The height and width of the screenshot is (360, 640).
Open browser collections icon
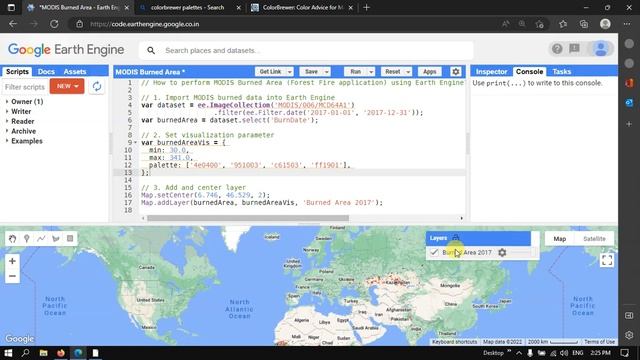tap(584, 24)
